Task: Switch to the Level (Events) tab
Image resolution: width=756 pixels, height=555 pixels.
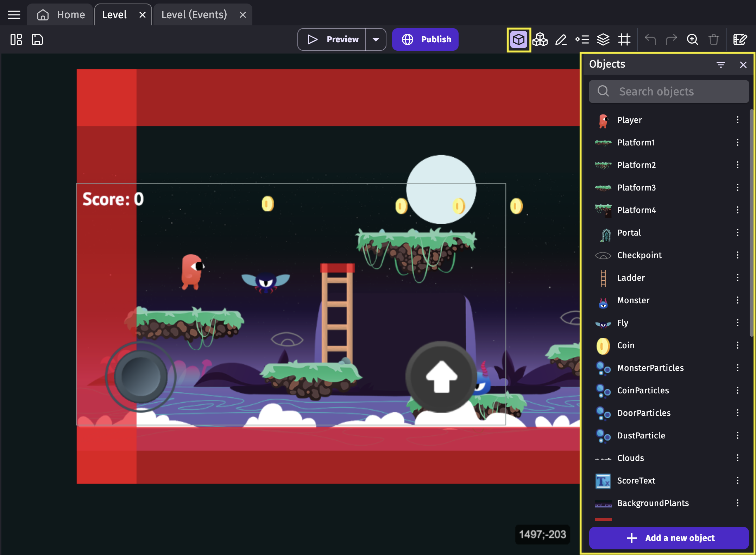Action: pos(194,15)
